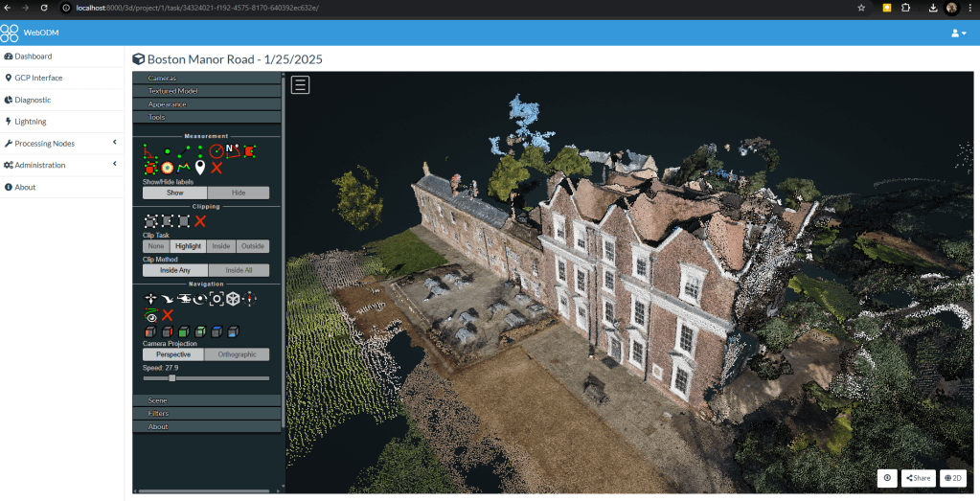The image size is (980, 501).
Task: Go to the Dashboard menu item
Action: 33,57
